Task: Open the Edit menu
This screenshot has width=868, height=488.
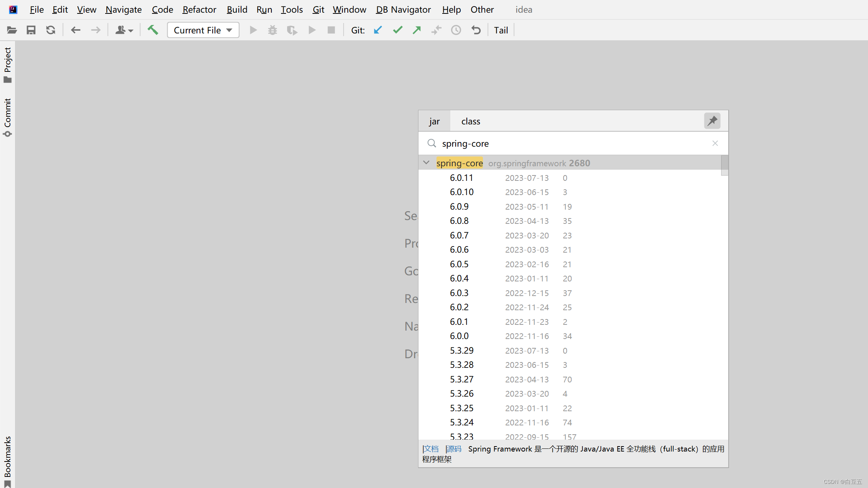Action: pyautogui.click(x=60, y=10)
